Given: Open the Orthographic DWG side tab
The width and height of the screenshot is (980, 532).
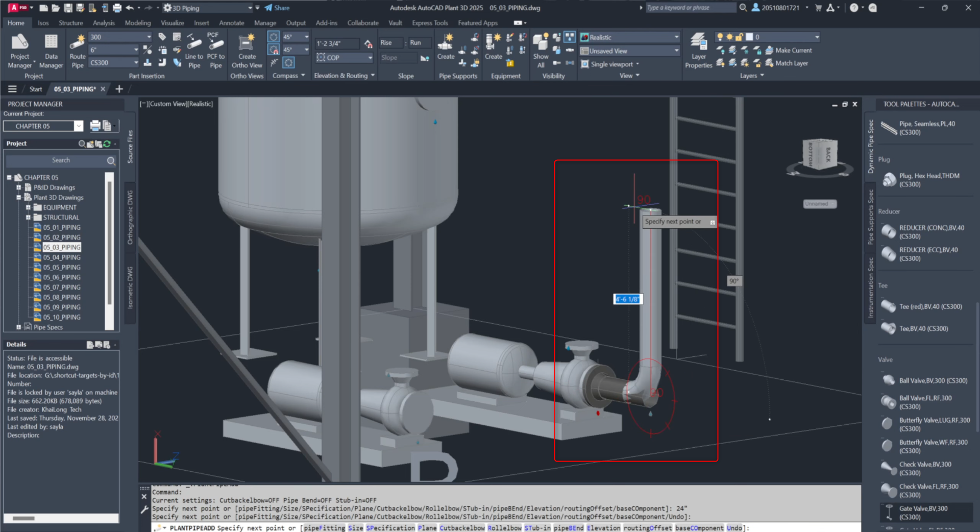Looking at the screenshot, I should point(130,217).
